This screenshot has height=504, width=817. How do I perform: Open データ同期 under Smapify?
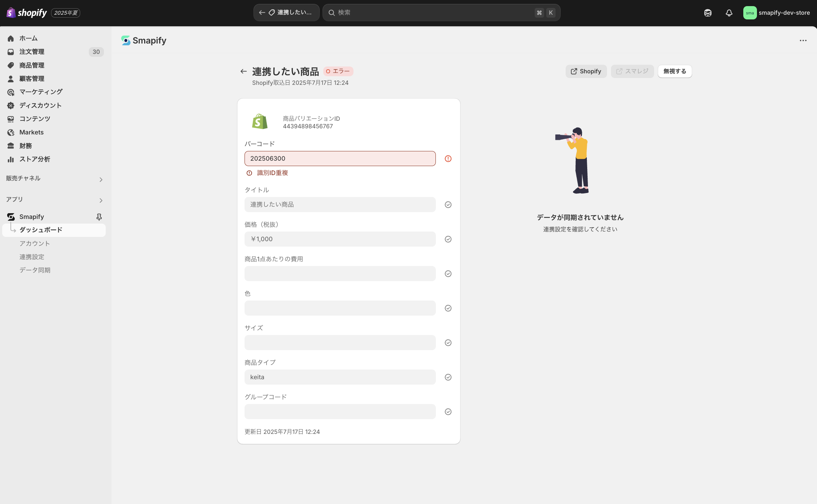click(35, 270)
